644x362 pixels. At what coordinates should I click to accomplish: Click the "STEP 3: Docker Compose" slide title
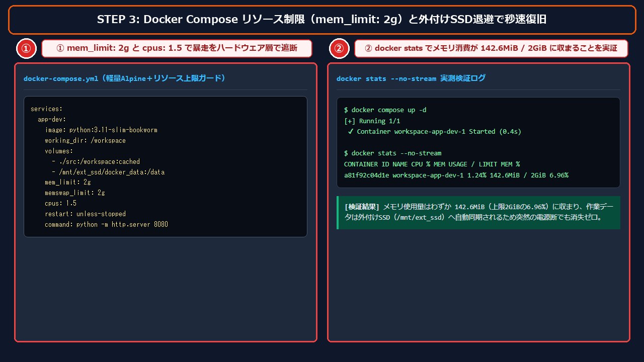tap(322, 20)
